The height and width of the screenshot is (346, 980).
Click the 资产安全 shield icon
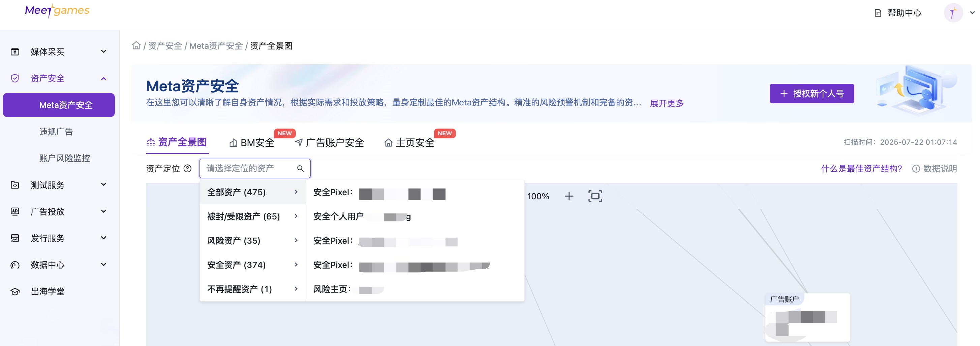(x=15, y=78)
